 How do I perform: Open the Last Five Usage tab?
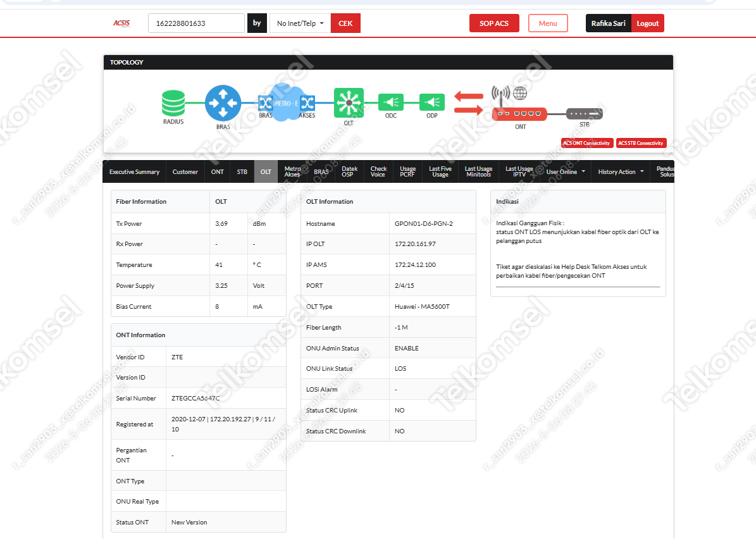point(440,171)
